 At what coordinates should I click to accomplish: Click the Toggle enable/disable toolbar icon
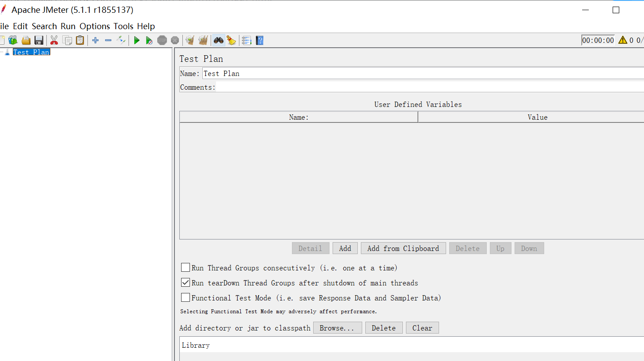(121, 40)
